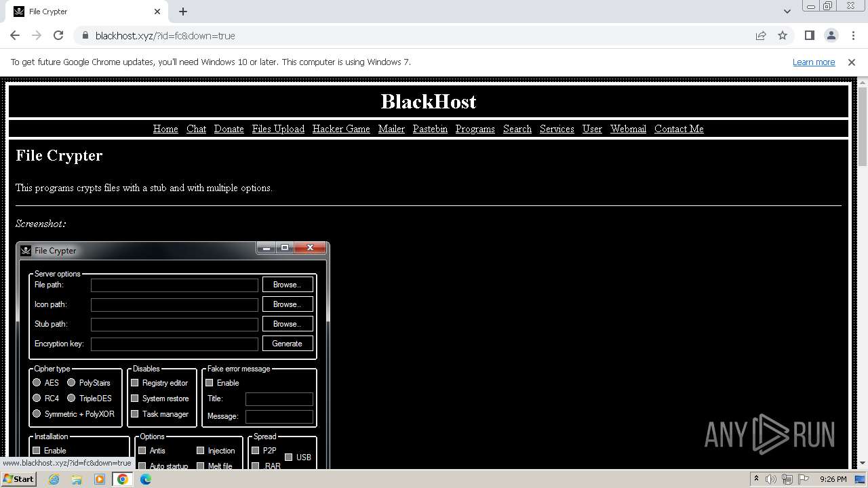Viewport: 868px width, 488px height.
Task: Go to the Services page
Action: [x=557, y=129]
